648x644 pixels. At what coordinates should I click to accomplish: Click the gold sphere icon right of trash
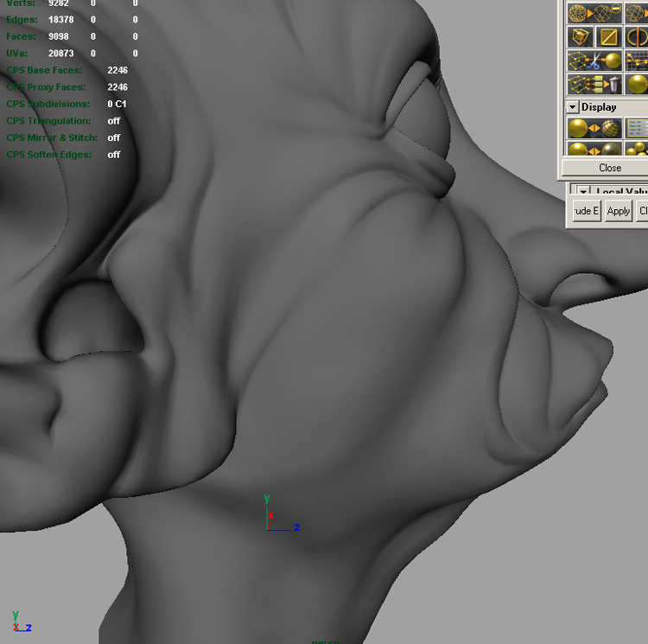point(637,84)
